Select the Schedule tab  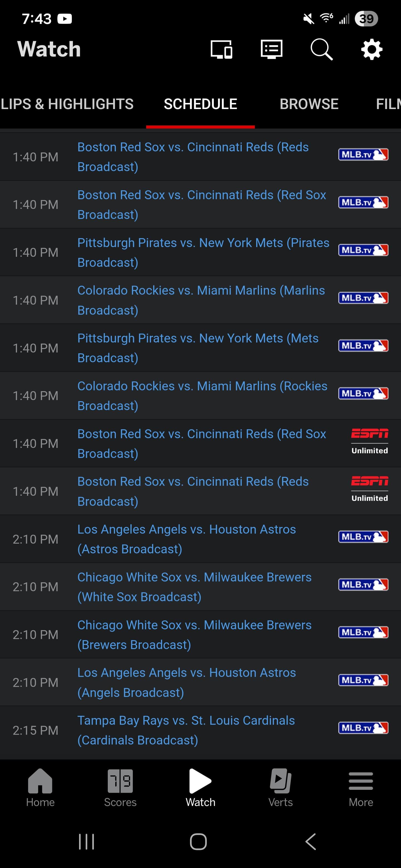200,104
